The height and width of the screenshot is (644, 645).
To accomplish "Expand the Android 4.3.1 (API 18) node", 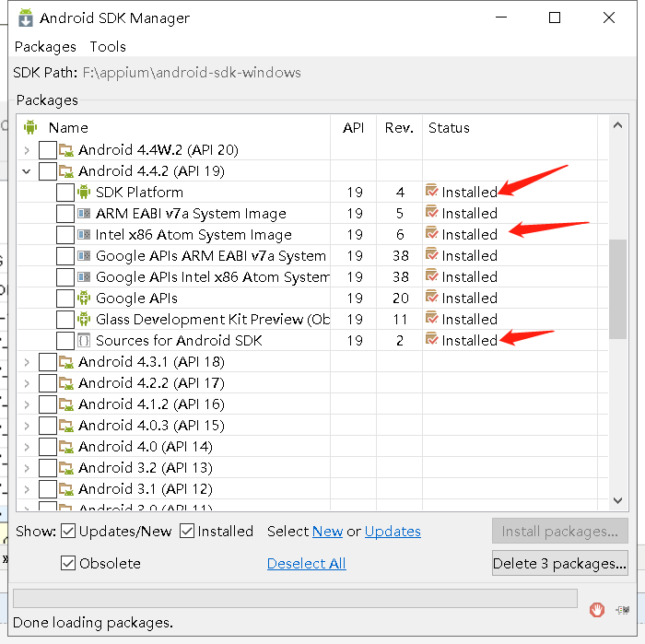I will click(x=27, y=362).
